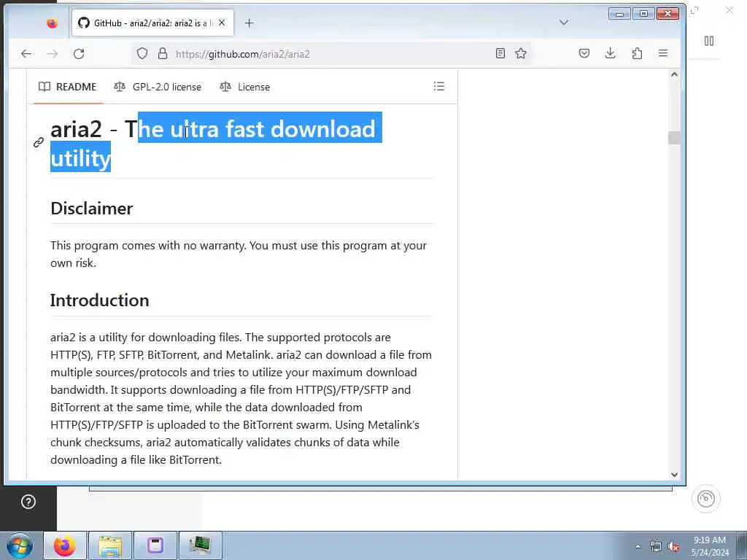Click the pause icon at top right

709,41
